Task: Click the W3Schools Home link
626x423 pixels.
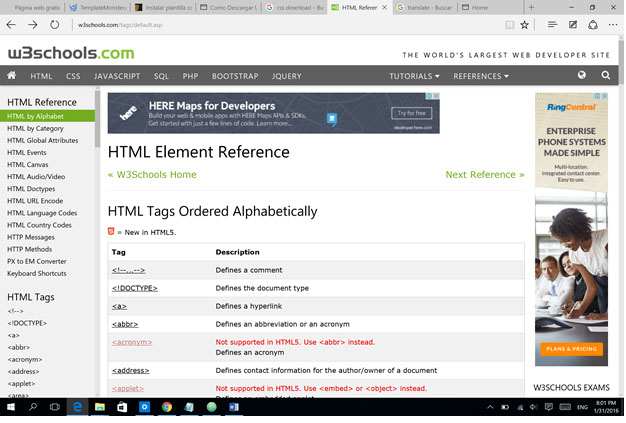Action: pyautogui.click(x=152, y=174)
